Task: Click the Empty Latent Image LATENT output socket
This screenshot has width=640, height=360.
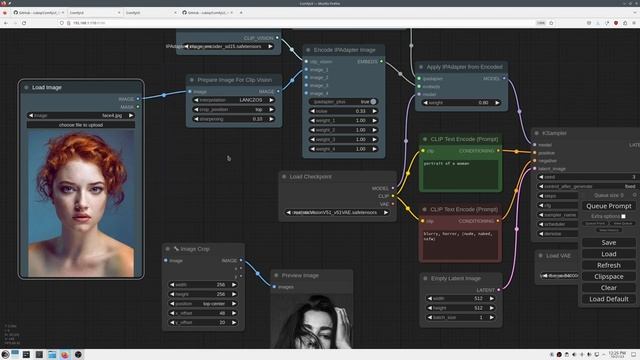Action: [498, 290]
